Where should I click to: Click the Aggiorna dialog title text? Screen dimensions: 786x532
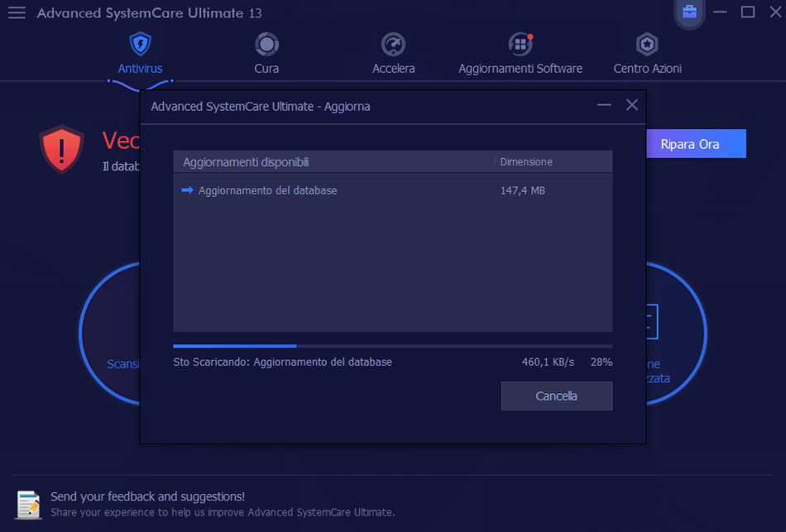(x=261, y=106)
